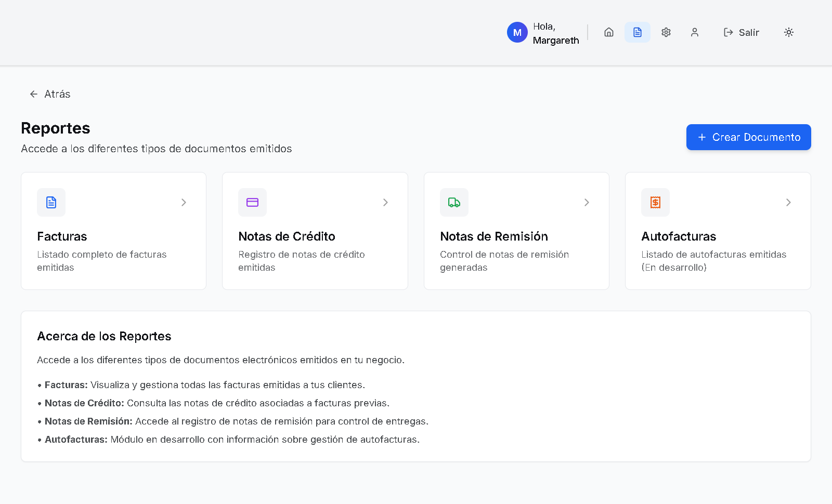Viewport: 832px width, 504px height.
Task: Click the Notas de Remisión truck icon
Action: pyautogui.click(x=454, y=202)
